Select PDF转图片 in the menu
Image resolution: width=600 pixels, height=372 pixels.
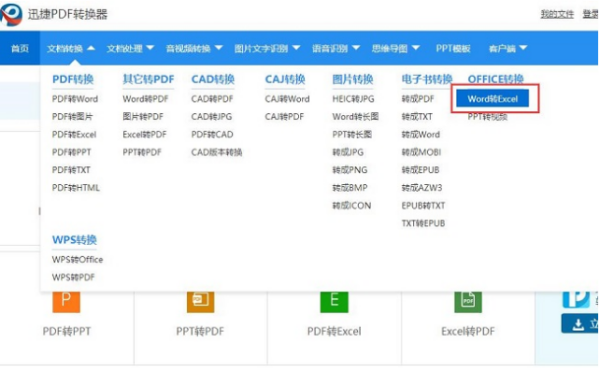point(72,116)
